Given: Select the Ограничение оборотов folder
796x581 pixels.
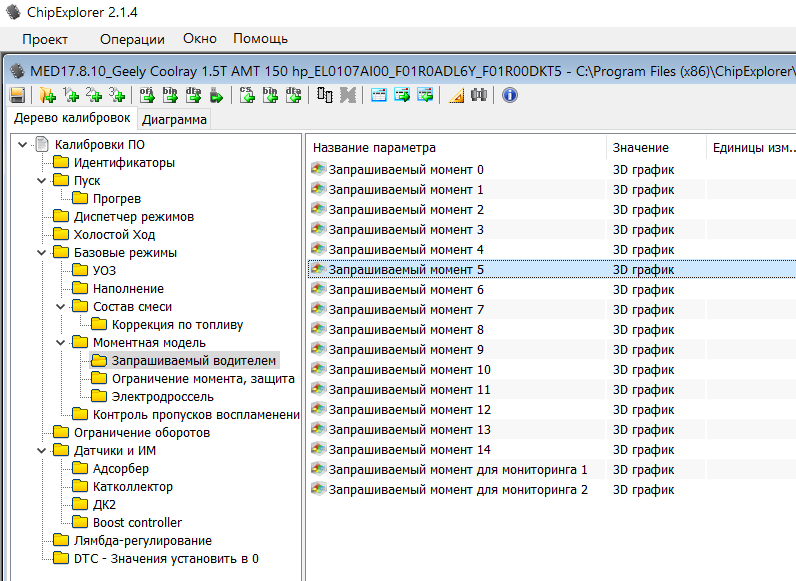Looking at the screenshot, I should [141, 432].
